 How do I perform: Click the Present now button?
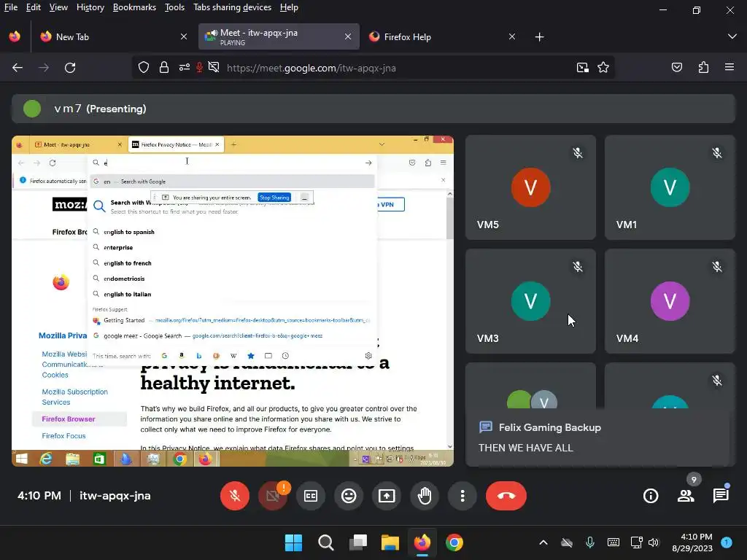(387, 496)
